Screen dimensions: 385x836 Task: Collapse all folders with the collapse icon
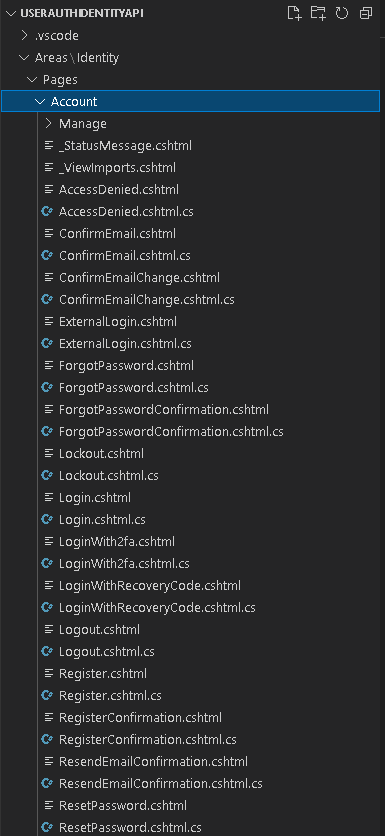[366, 13]
